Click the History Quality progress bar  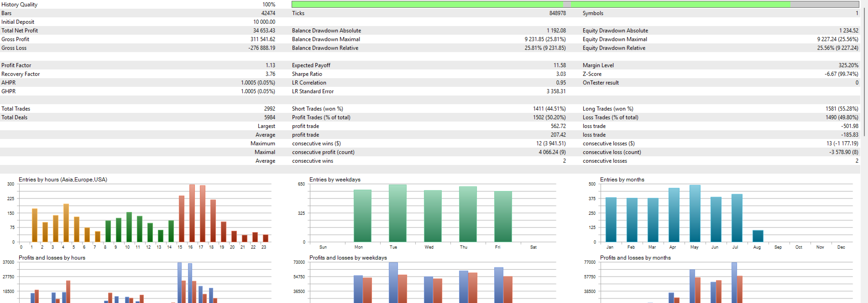(575, 4)
